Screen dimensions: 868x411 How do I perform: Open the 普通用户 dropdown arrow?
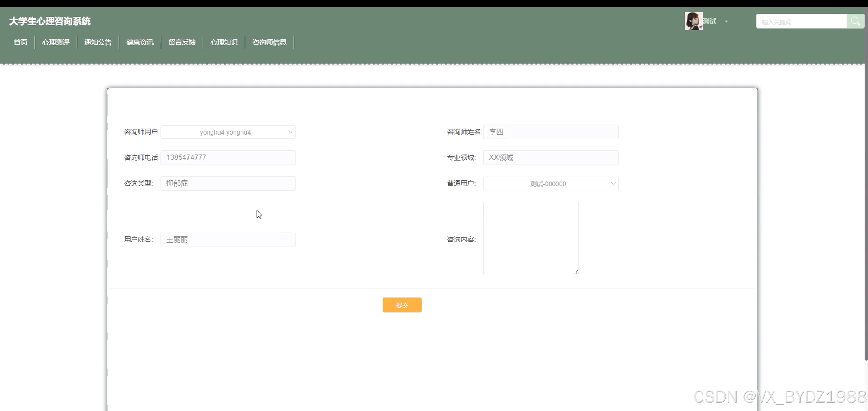613,184
